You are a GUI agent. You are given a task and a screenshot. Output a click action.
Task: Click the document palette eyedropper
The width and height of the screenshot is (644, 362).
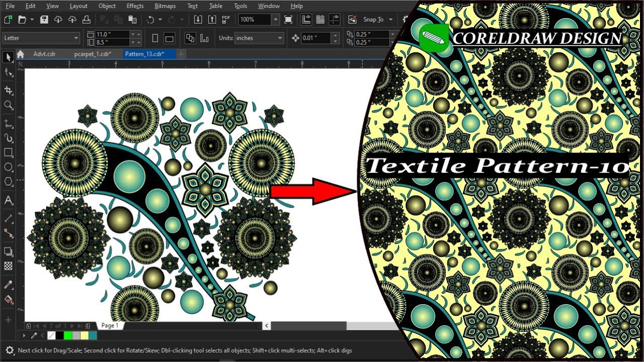pyautogui.click(x=34, y=335)
